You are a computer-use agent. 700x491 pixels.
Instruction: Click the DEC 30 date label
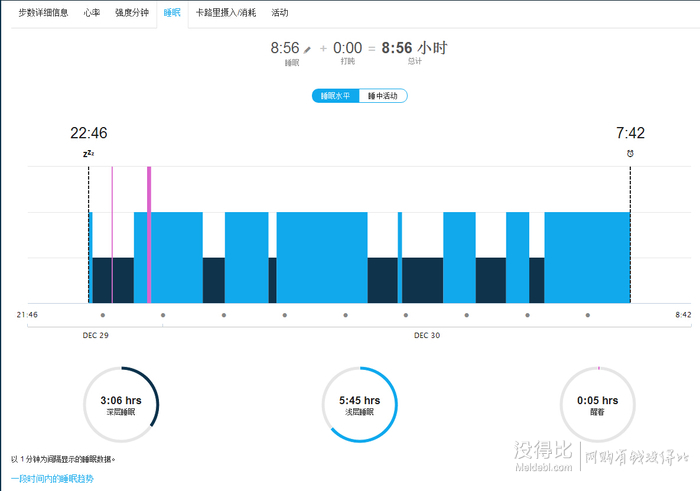427,335
